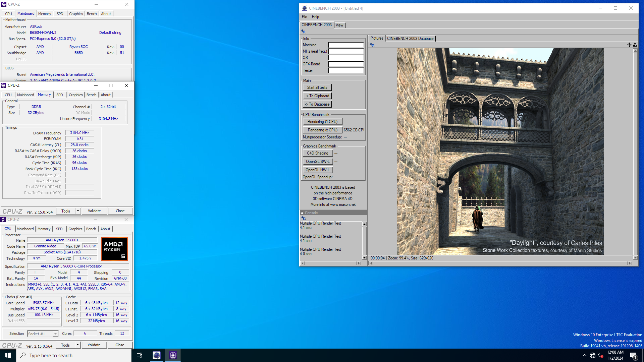Select Mainboard tab in bottom CPU-Z window

click(x=25, y=229)
